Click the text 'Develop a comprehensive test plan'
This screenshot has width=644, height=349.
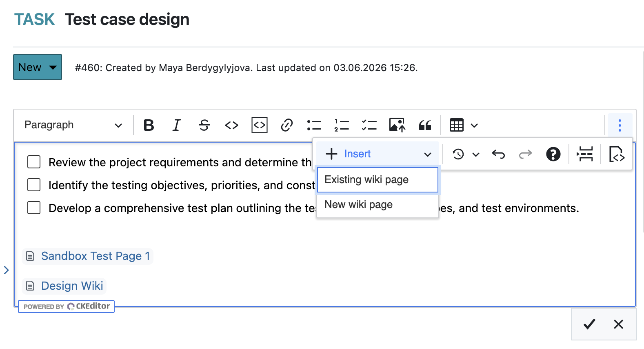tap(140, 208)
